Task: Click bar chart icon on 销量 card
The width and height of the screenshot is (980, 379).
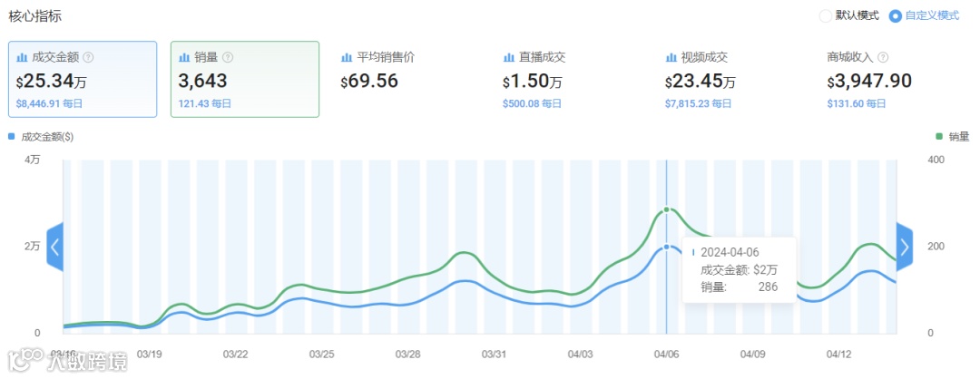Action: (185, 57)
